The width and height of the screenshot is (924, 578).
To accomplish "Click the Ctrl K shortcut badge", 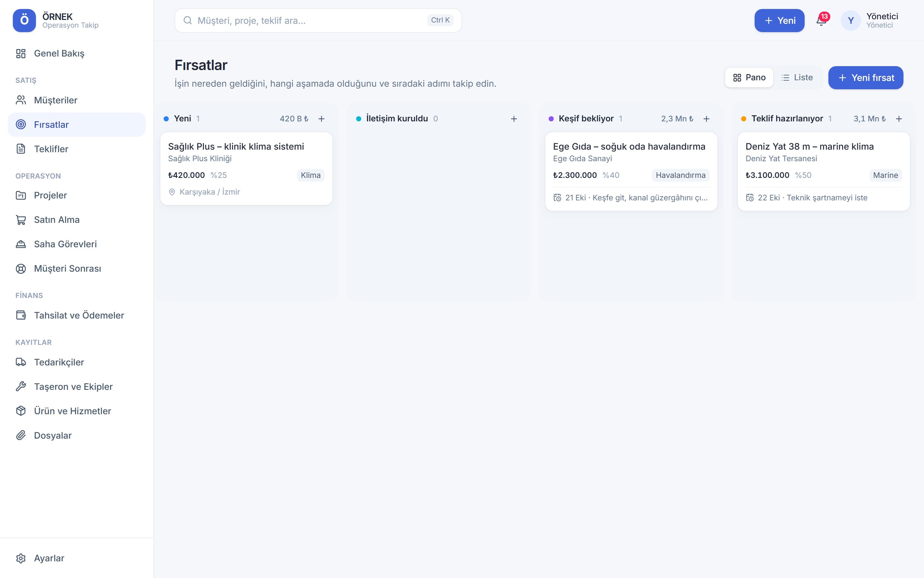I will [440, 20].
